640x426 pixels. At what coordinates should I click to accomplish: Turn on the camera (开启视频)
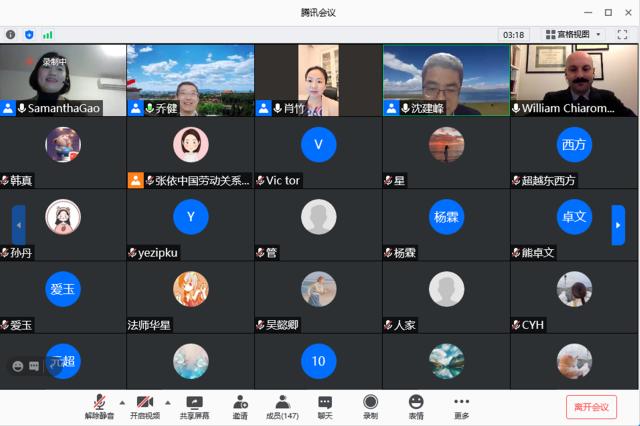144,405
